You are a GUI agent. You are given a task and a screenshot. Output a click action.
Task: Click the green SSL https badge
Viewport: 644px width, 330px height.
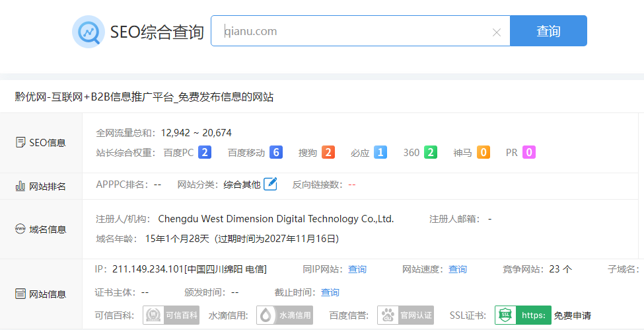tap(523, 315)
